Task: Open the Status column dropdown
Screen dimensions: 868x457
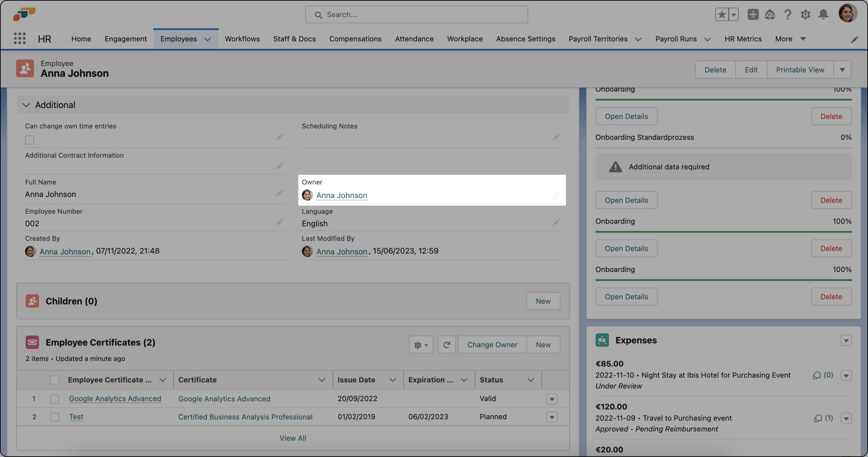Action: [x=531, y=380]
